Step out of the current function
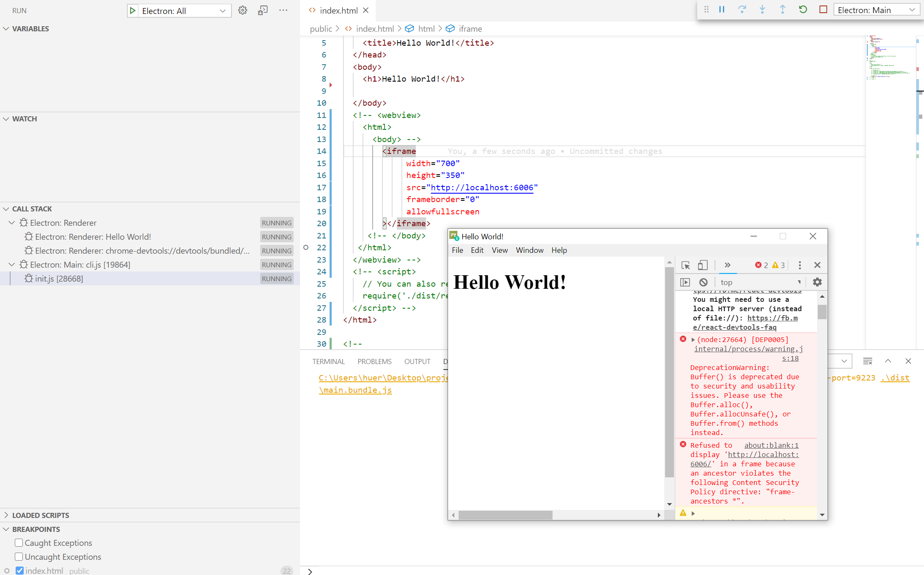 point(782,9)
